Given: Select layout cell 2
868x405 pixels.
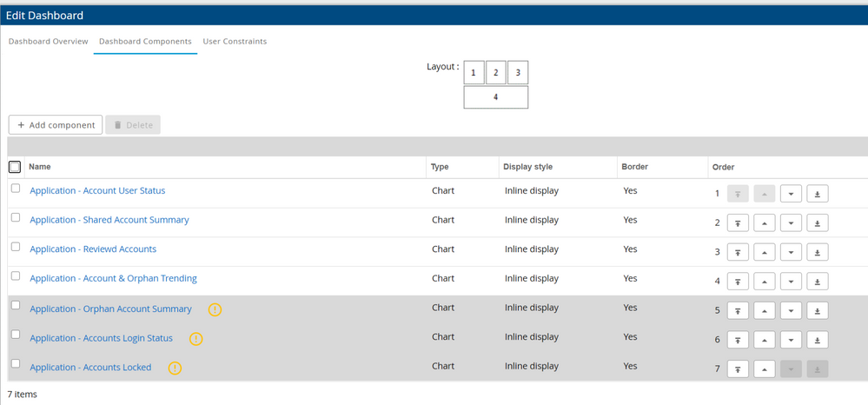Looking at the screenshot, I should [x=495, y=72].
